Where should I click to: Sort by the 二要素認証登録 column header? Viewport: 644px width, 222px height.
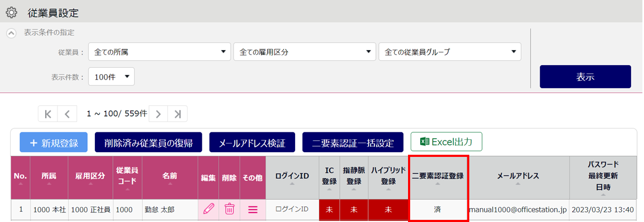click(x=437, y=178)
